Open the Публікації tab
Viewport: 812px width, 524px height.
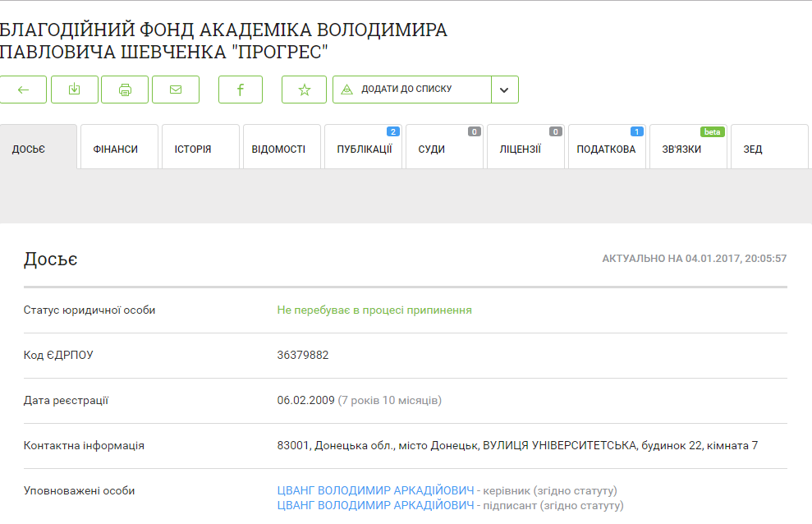pos(364,149)
